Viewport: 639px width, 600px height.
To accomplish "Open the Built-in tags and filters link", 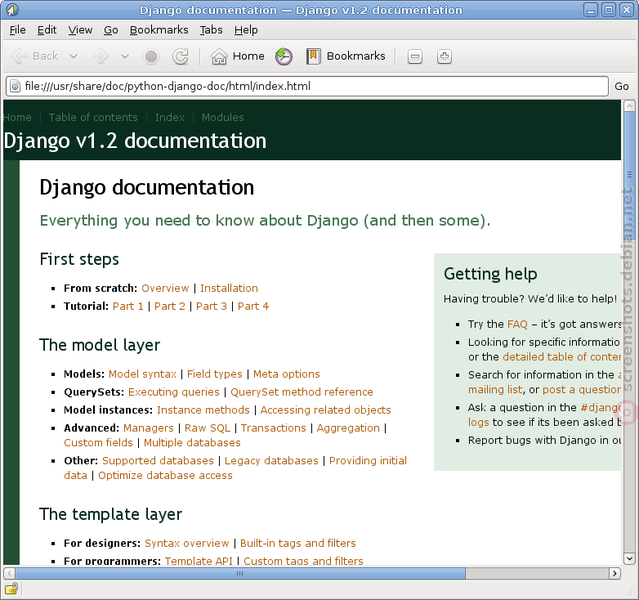I will point(298,543).
